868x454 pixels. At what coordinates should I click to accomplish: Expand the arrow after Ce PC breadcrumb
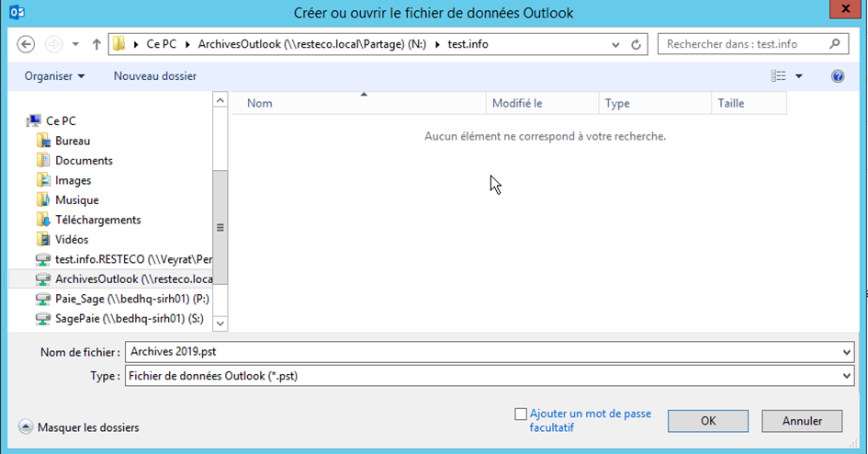187,44
